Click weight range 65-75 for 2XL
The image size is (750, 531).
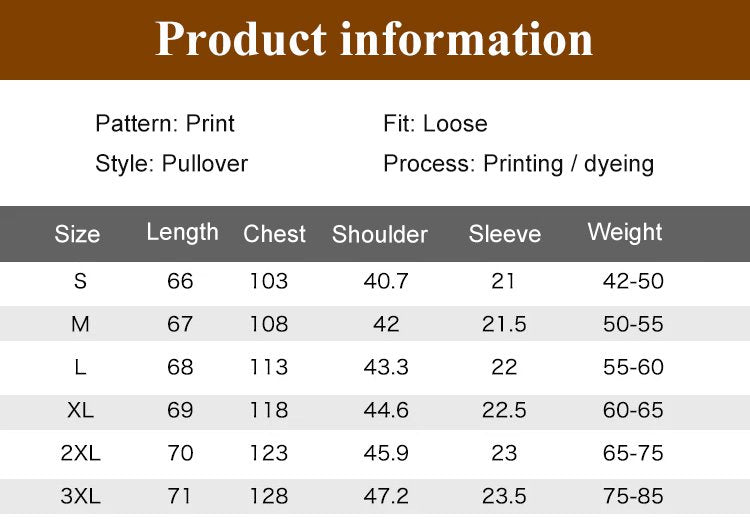click(633, 453)
